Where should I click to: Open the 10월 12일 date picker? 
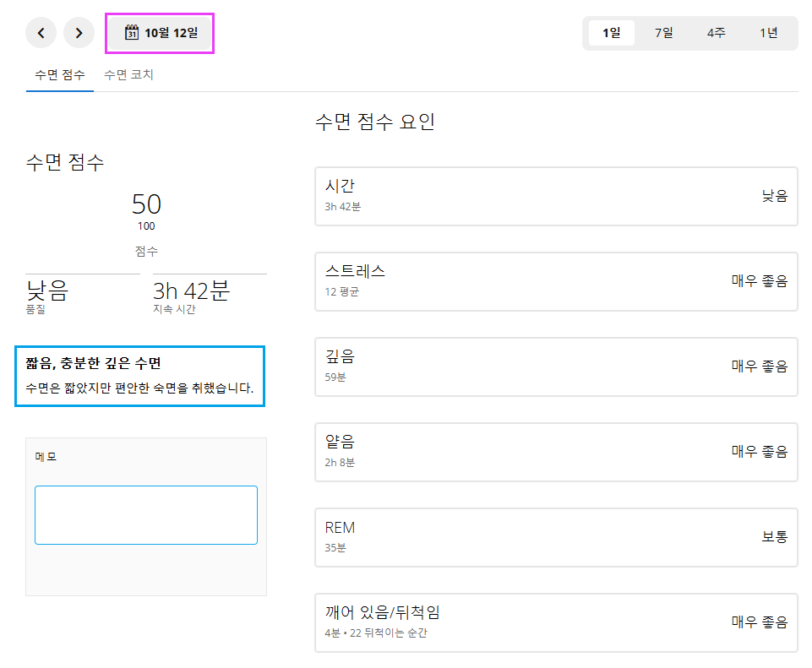click(160, 33)
